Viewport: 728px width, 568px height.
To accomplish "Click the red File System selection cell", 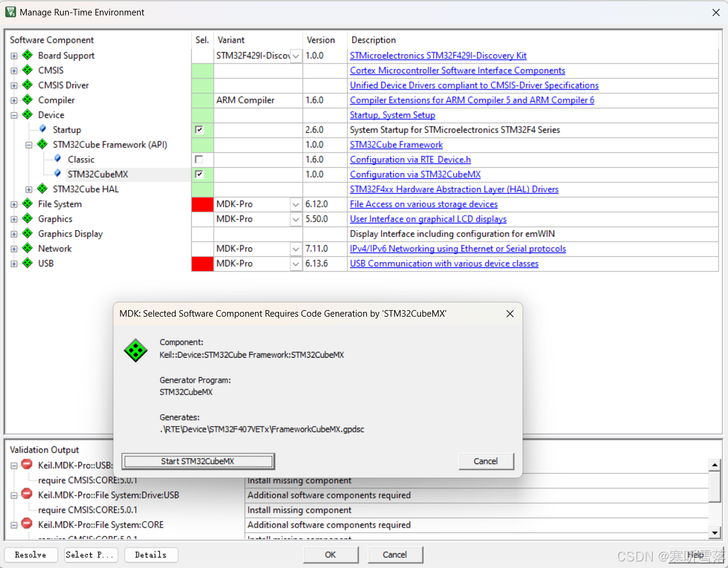I will [x=202, y=204].
